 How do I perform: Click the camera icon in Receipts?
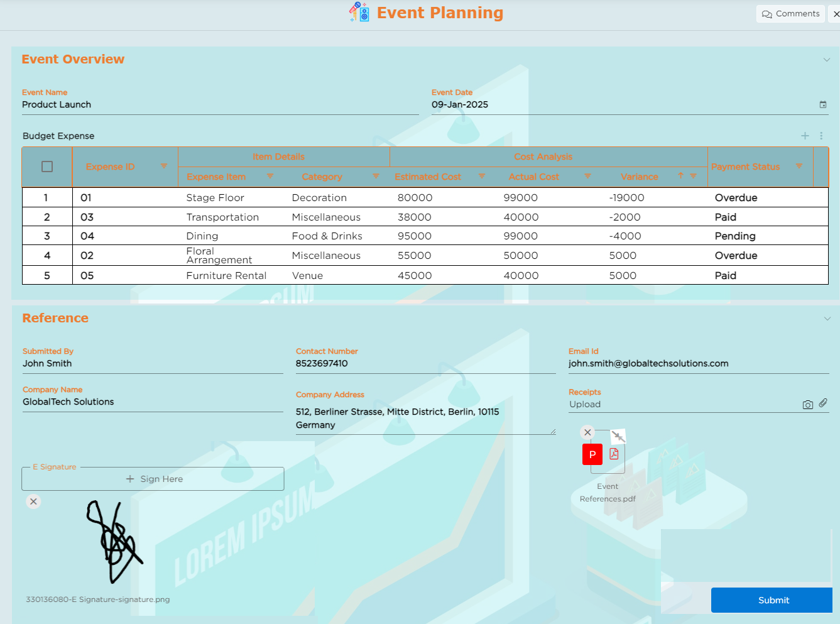(x=807, y=405)
